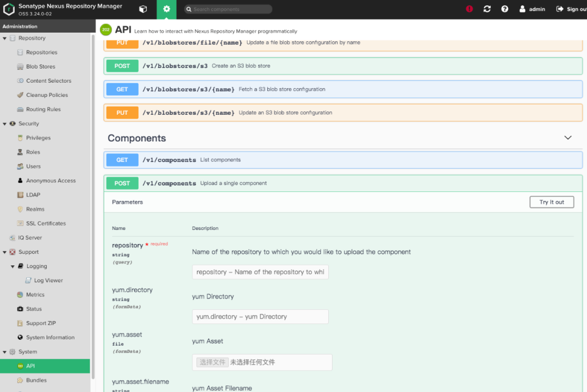587x392 pixels.
Task: Open the Log Viewer item
Action: pyautogui.click(x=48, y=281)
